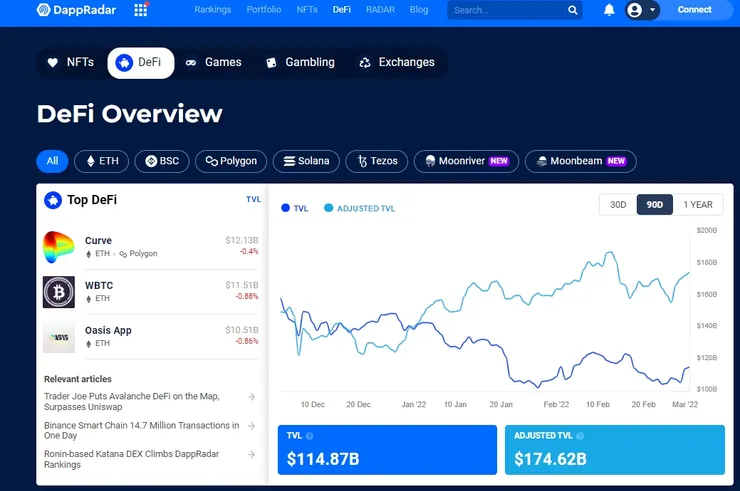Open Portfolio in the top navigation
This screenshot has width=740, height=491.
264,9
